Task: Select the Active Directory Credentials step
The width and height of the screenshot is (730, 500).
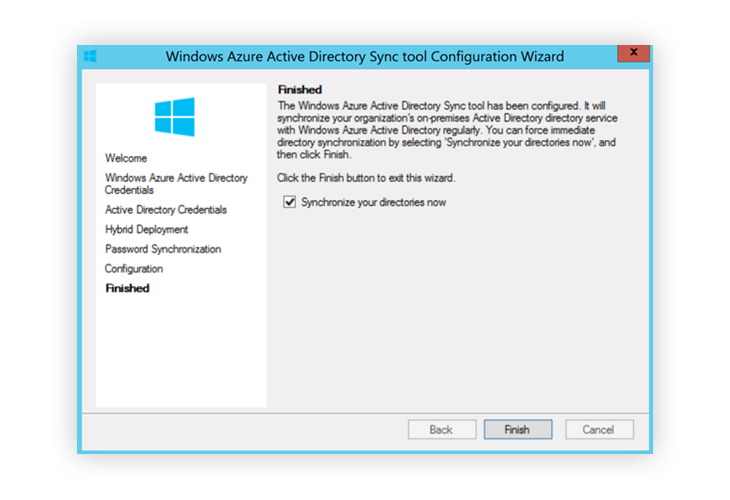Action: [x=166, y=210]
